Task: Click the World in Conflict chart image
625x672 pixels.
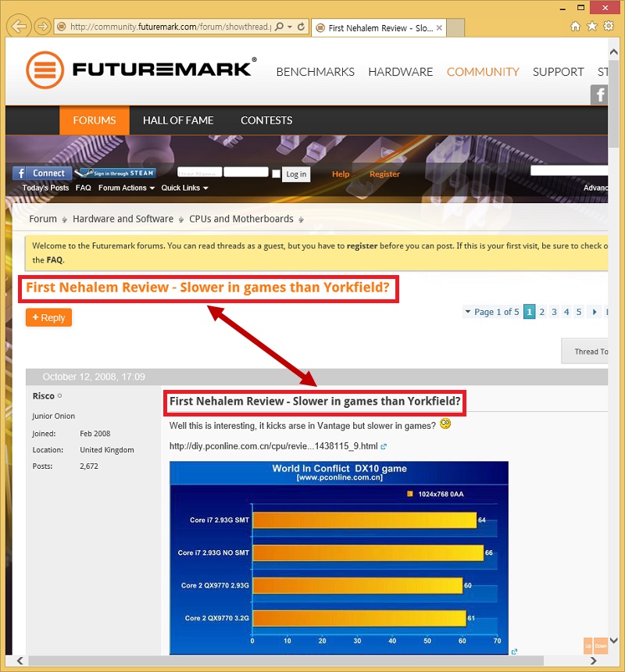Action: point(339,558)
